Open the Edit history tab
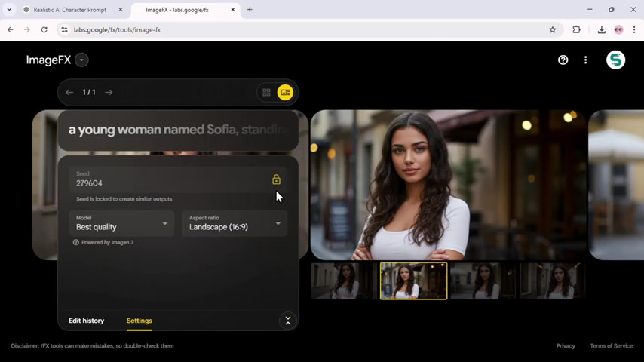The image size is (644, 362). (87, 321)
